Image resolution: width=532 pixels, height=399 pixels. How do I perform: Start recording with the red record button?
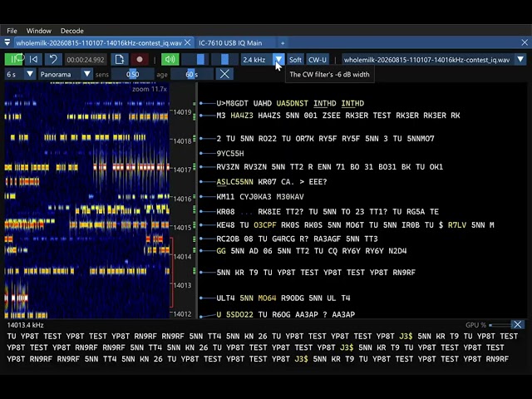point(140,59)
